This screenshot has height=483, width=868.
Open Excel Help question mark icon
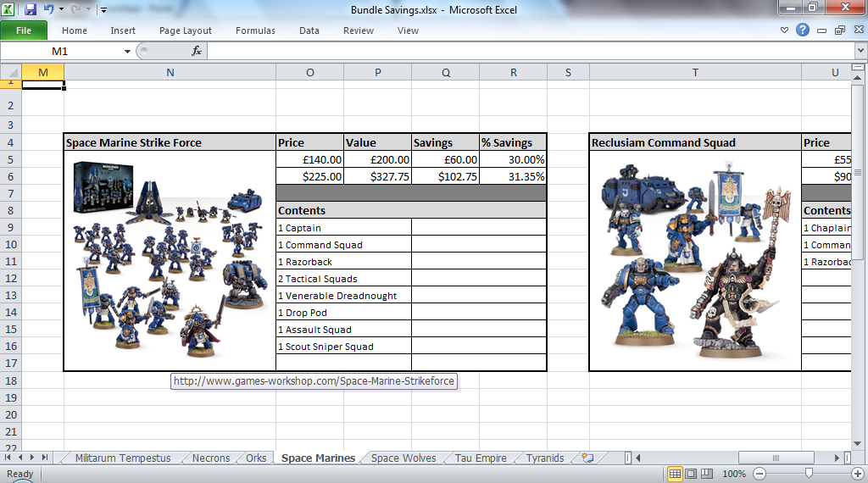803,30
